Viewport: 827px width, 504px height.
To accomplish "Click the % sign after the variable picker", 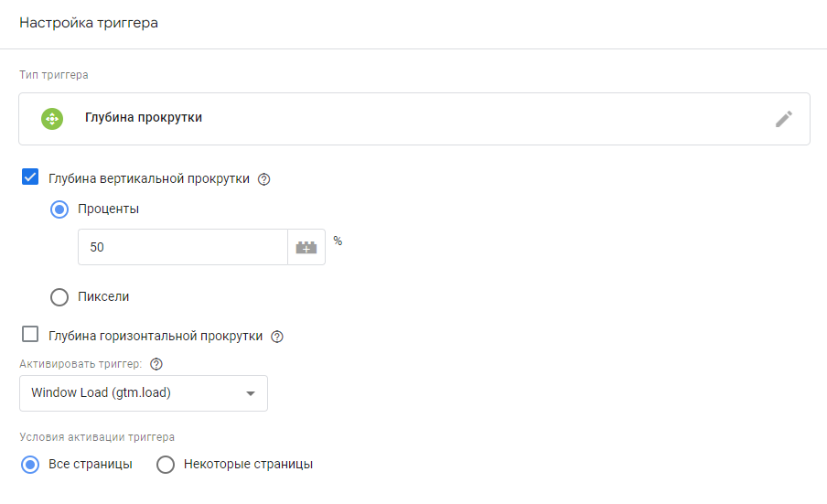I will pyautogui.click(x=338, y=241).
